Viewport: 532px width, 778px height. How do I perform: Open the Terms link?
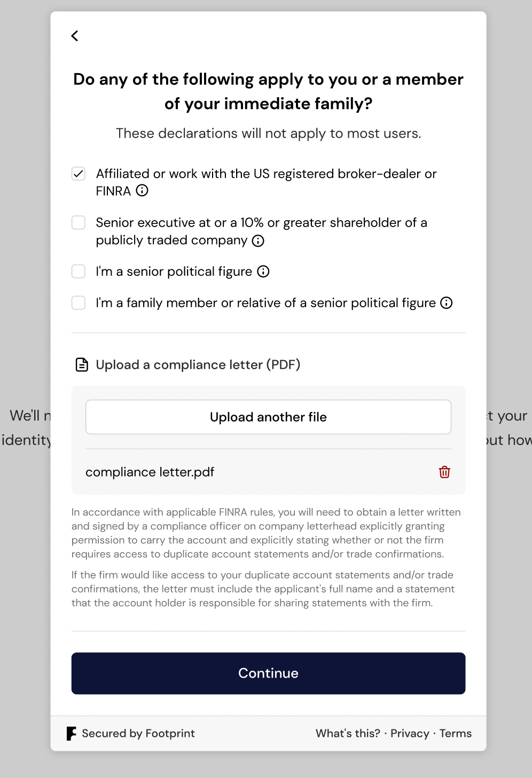coord(456,733)
